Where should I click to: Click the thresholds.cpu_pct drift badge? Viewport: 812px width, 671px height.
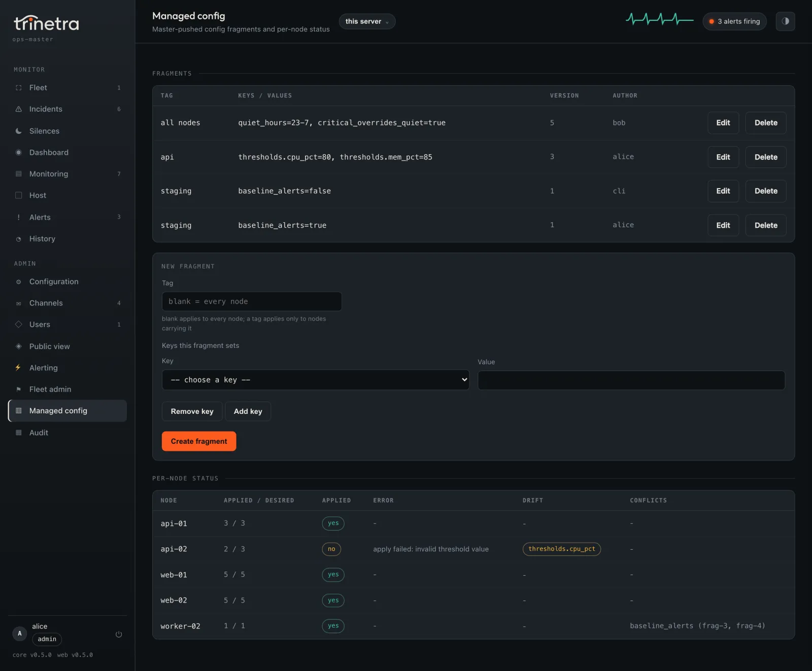click(562, 549)
